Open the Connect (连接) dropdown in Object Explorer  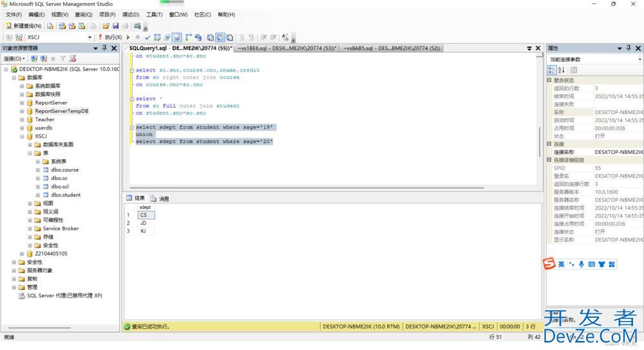14,59
